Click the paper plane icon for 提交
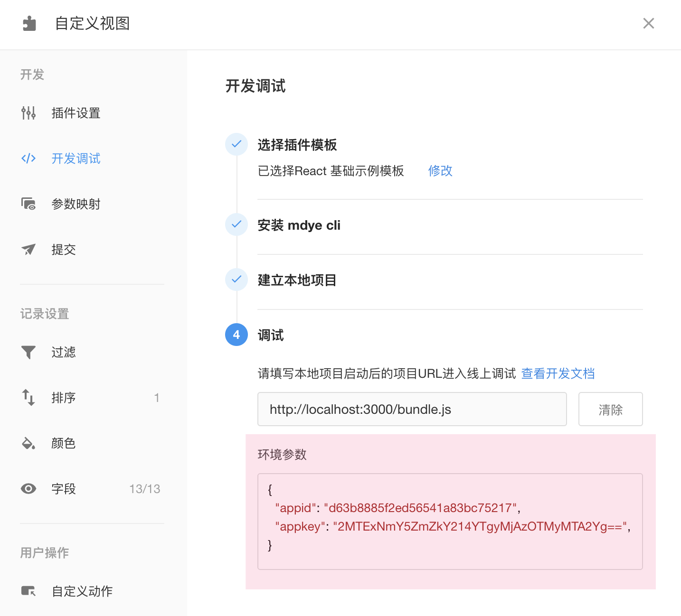Screen dimensions: 681x616 (28, 250)
